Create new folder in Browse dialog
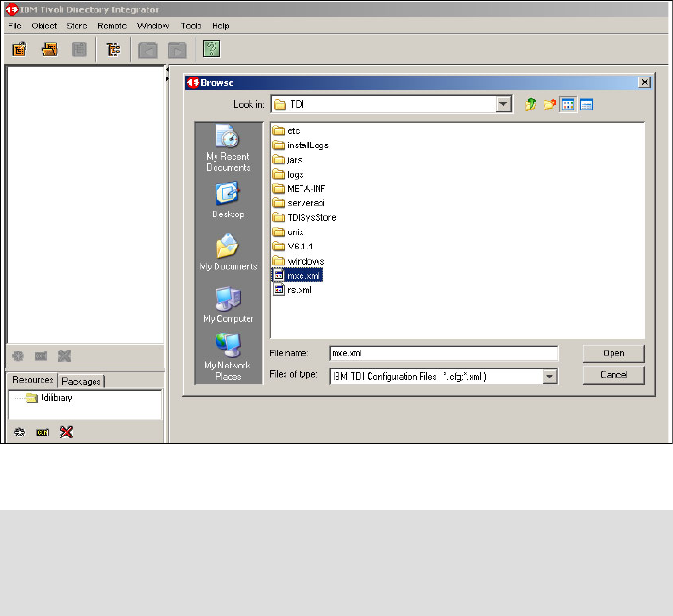The width and height of the screenshot is (673, 616). (549, 104)
